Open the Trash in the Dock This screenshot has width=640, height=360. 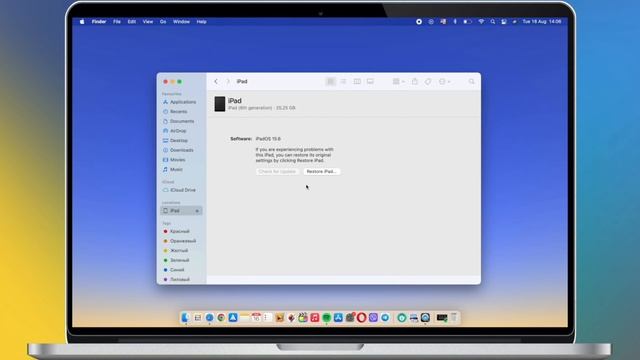coord(454,318)
